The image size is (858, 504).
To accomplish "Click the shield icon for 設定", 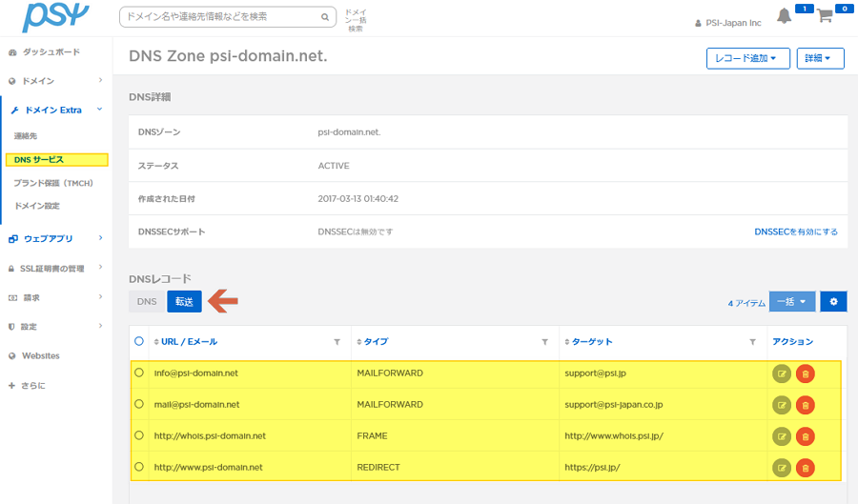I will (x=11, y=327).
